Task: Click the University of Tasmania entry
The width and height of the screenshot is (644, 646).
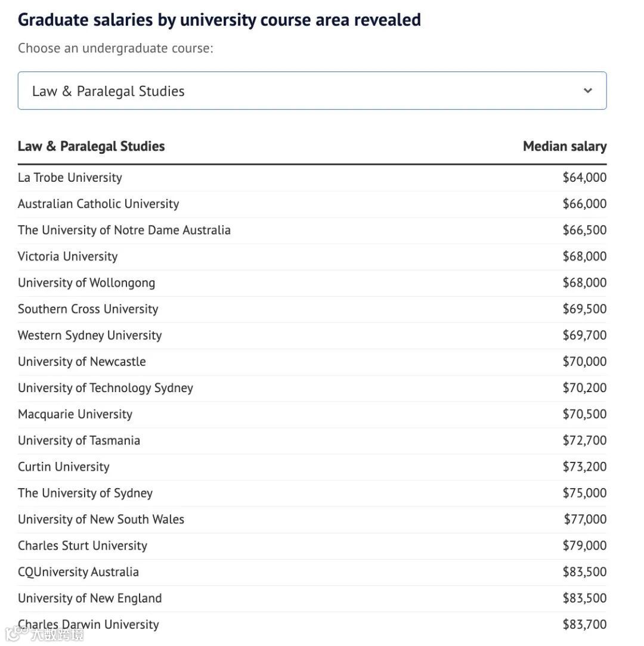Action: pos(79,440)
